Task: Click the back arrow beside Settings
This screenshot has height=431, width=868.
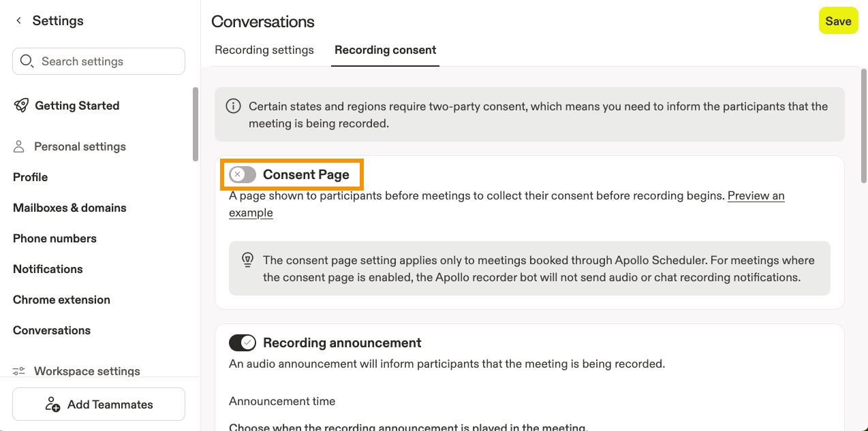Action: (19, 21)
